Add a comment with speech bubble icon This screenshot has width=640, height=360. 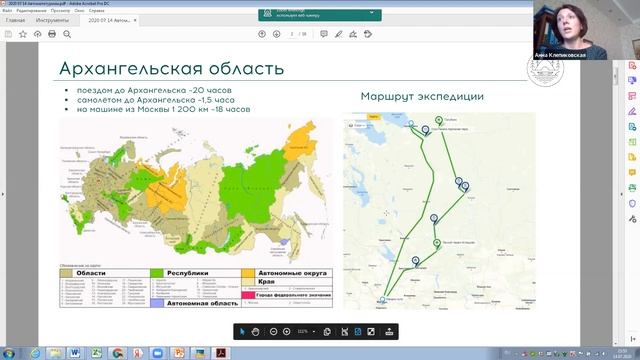[x=324, y=34]
